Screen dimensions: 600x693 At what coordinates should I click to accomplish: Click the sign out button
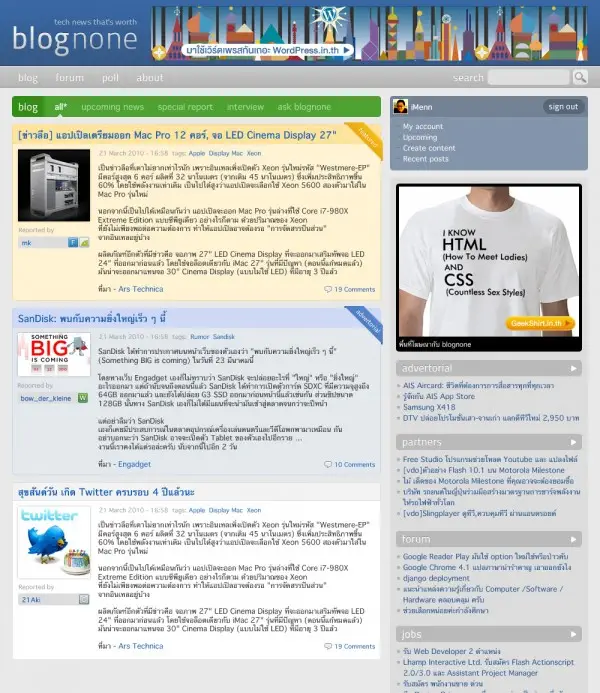click(x=563, y=107)
